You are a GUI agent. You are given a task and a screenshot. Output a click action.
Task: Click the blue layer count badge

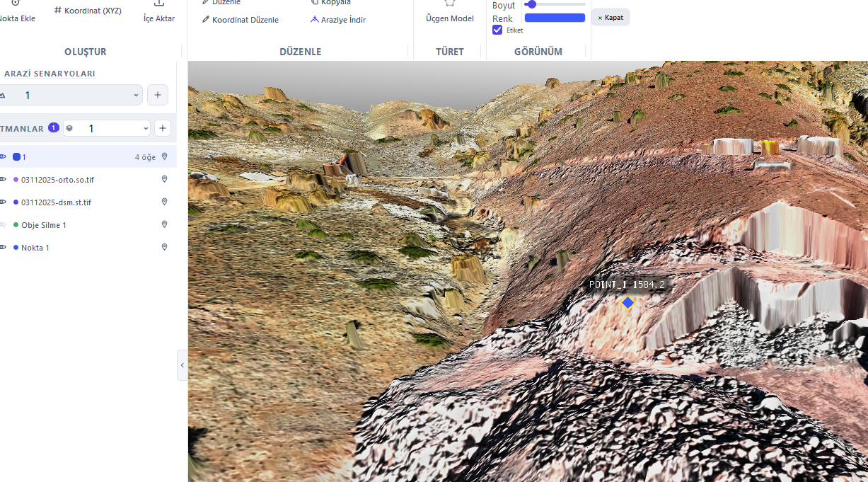54,128
